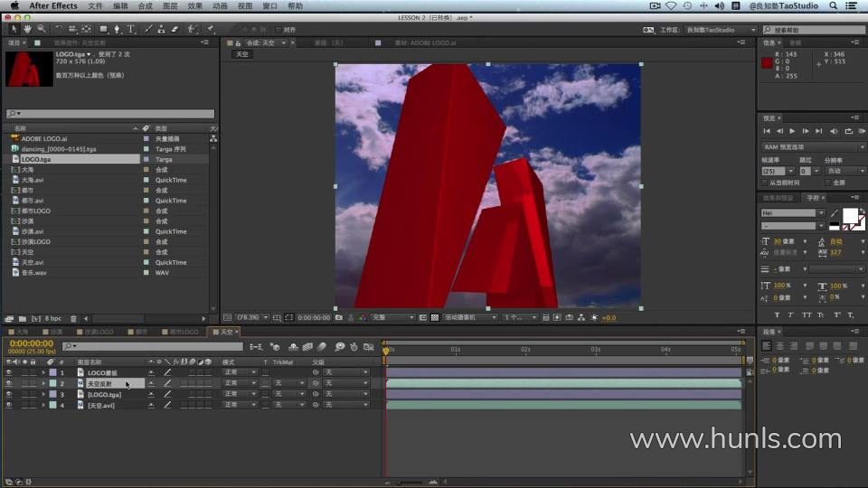The width and height of the screenshot is (868, 488).
Task: Open the viewer zoom percentage dropdown
Action: click(252, 317)
